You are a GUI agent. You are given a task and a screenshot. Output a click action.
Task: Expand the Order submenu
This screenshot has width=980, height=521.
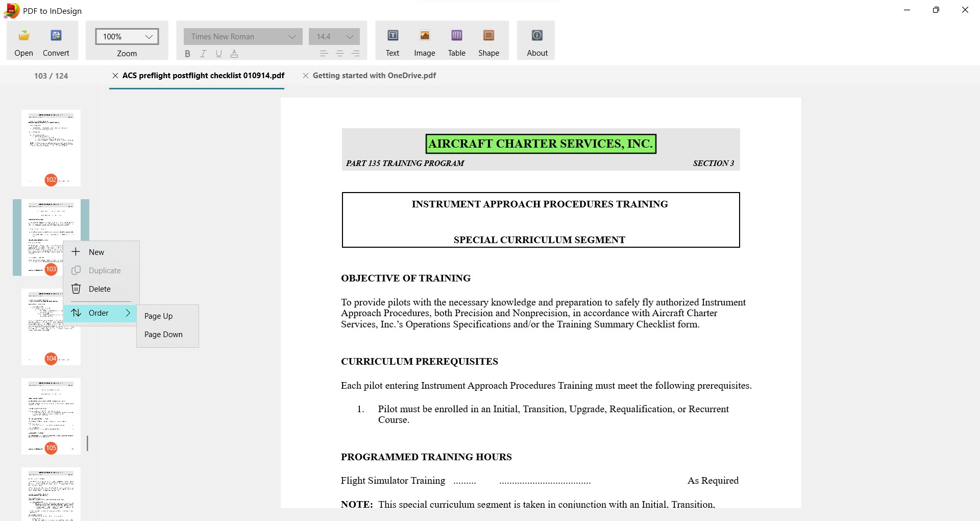(x=100, y=313)
